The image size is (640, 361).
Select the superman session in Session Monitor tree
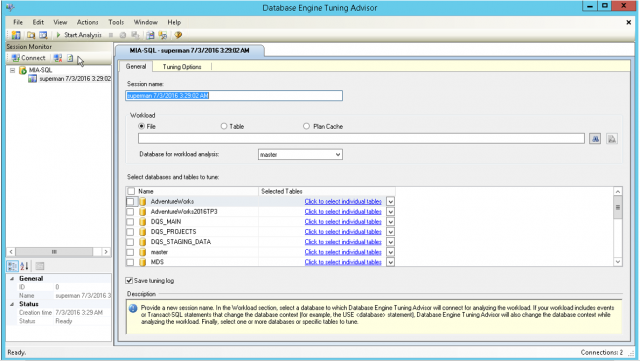(x=69, y=78)
